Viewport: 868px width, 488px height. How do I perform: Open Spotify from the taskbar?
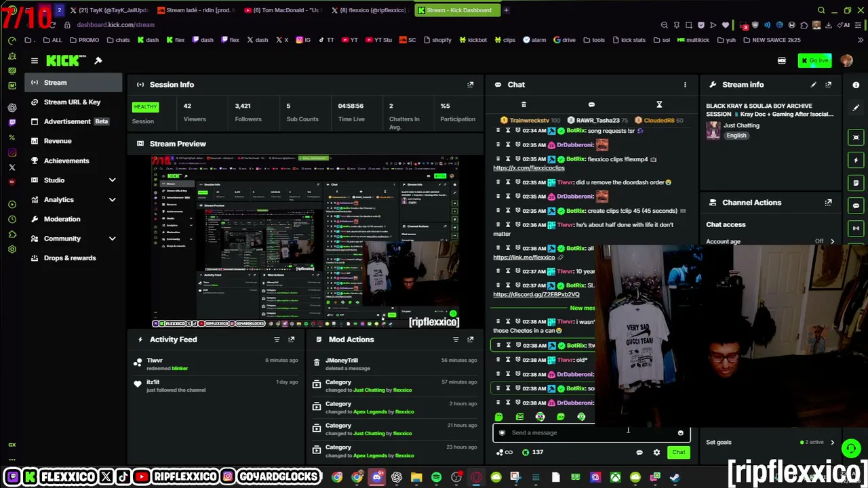pos(437,477)
